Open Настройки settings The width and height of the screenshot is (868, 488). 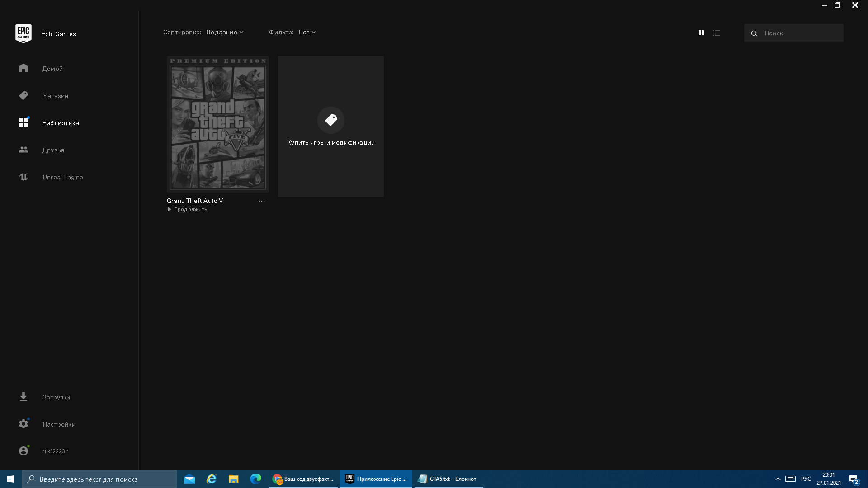(59, 424)
